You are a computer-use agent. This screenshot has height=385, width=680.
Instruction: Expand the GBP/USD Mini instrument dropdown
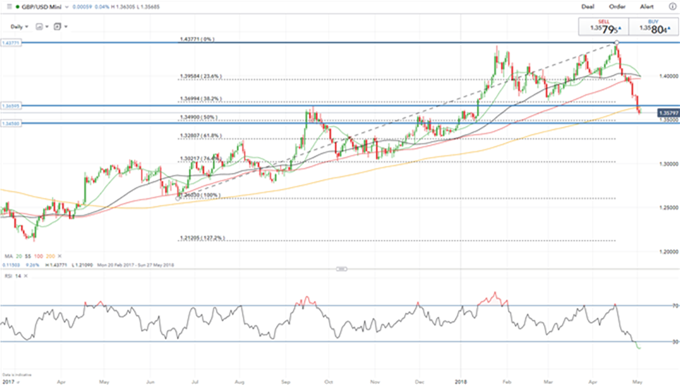coord(67,7)
